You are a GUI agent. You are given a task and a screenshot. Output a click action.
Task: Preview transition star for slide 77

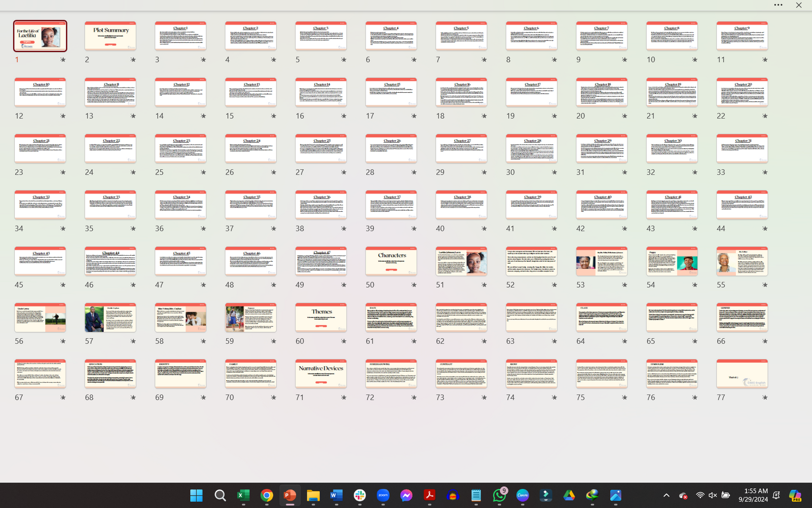click(x=765, y=397)
